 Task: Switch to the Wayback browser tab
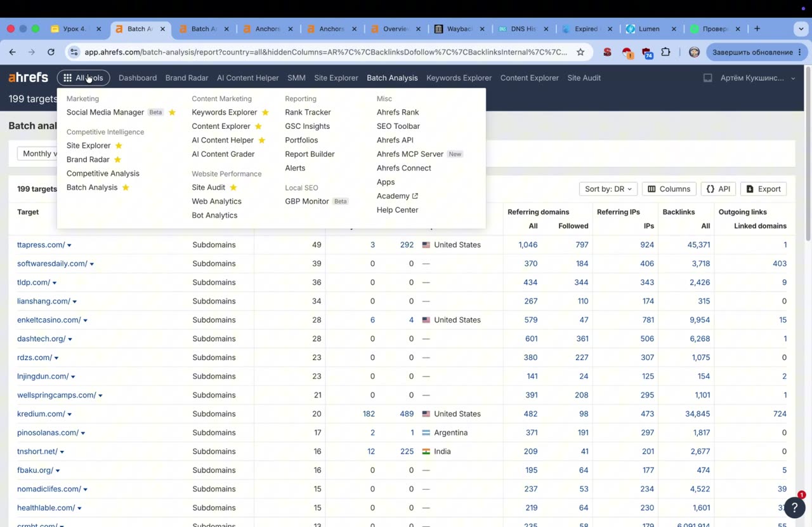click(460, 29)
